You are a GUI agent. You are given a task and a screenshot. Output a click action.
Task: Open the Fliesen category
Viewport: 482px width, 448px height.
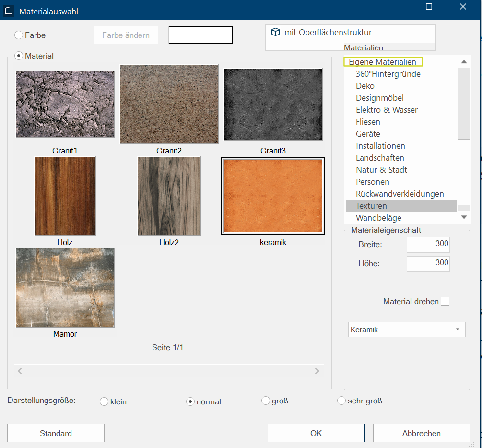click(368, 122)
